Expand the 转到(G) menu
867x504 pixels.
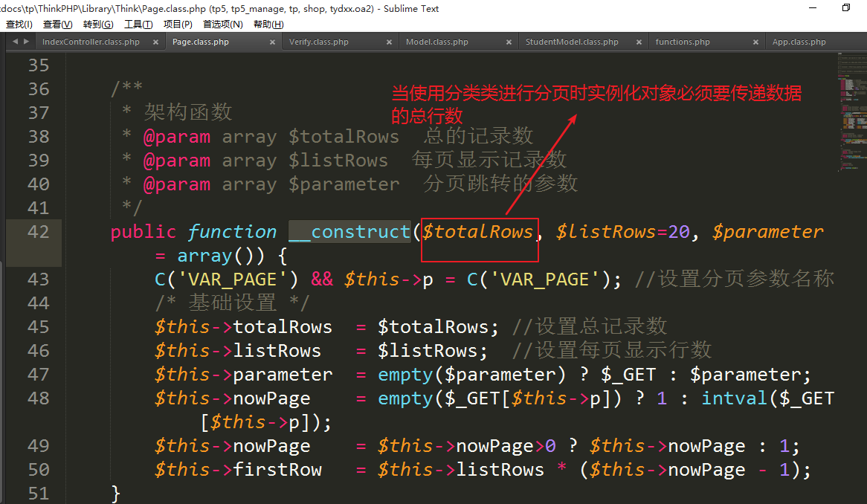[x=97, y=24]
